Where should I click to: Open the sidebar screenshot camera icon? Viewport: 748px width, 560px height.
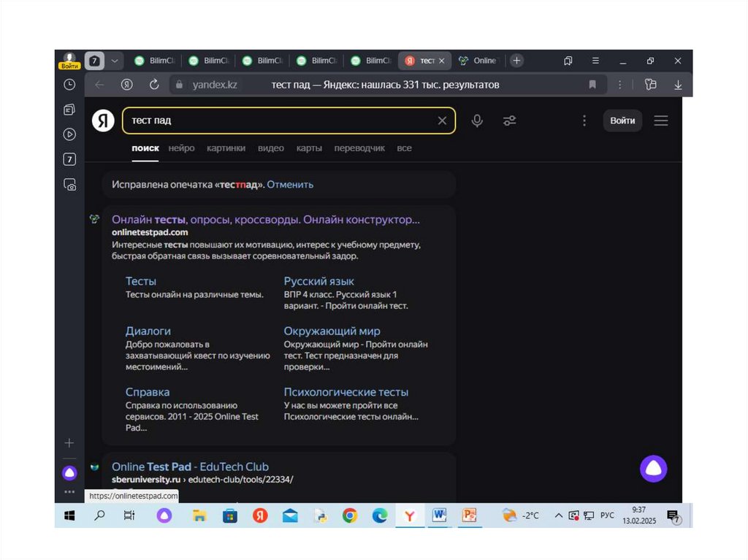[69, 185]
